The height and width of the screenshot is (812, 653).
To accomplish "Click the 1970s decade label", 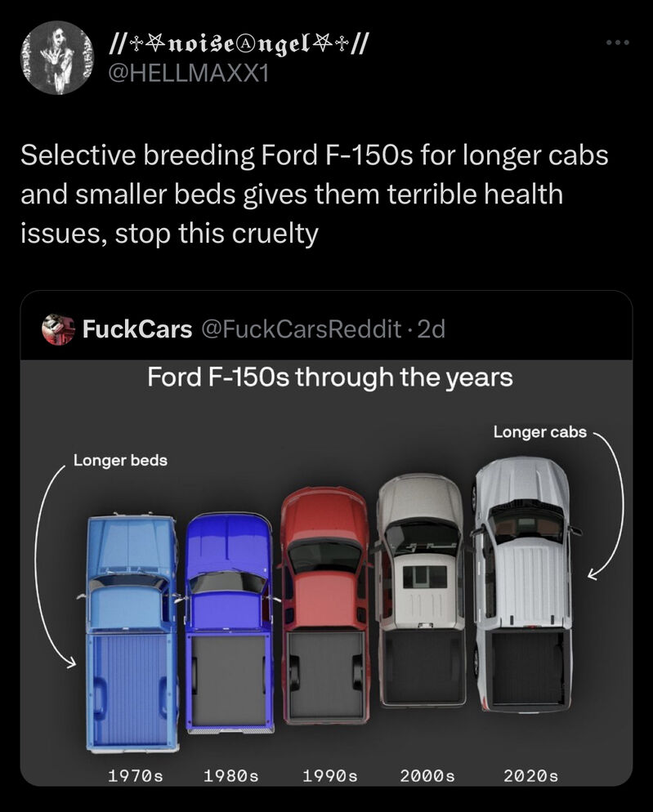I will click(136, 775).
